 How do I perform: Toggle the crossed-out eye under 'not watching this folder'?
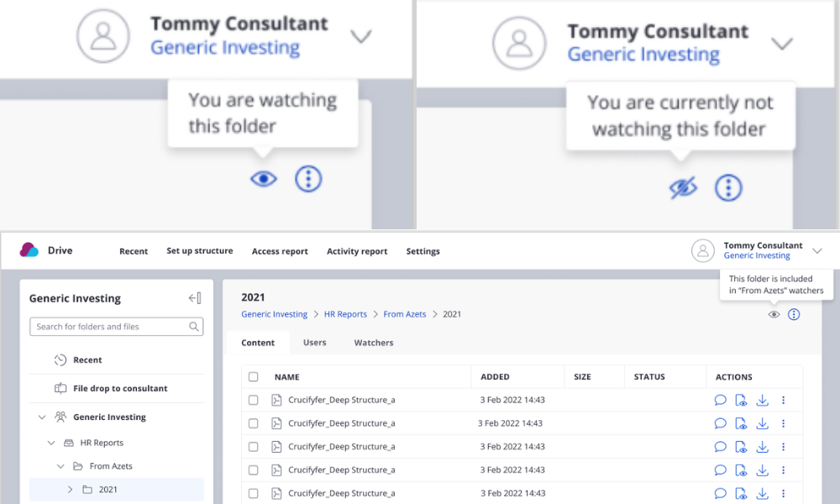click(x=683, y=187)
